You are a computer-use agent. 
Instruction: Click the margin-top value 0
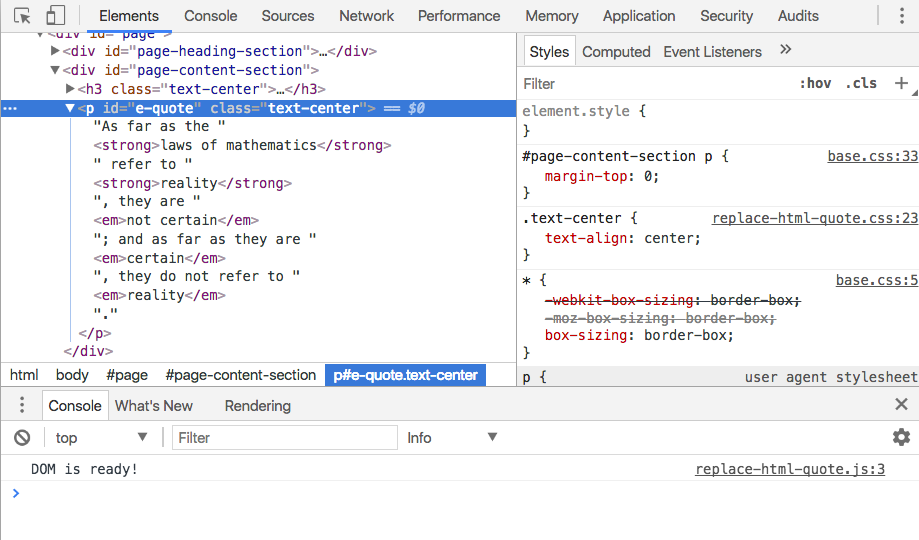[x=647, y=176]
